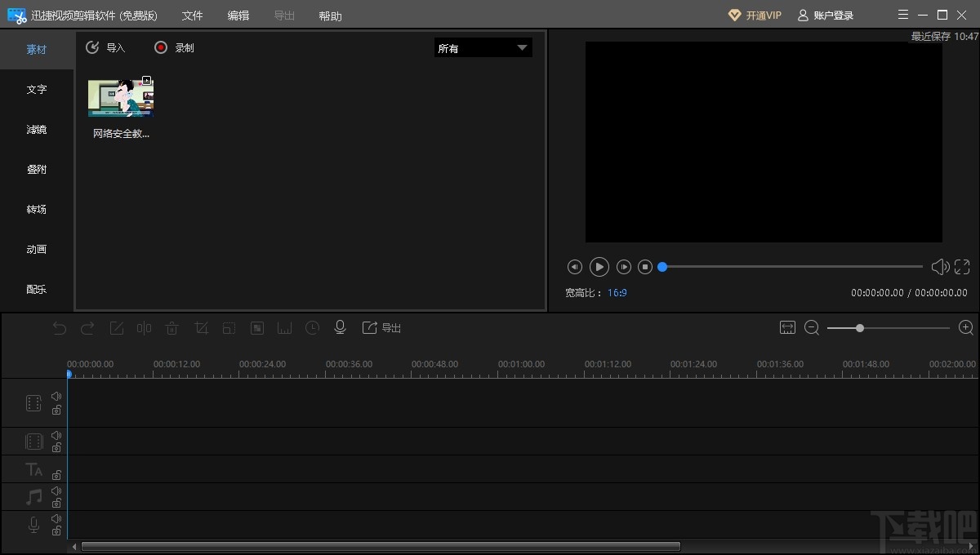This screenshot has width=980, height=555.
Task: Click the voice-over microphone icon in toolbar
Action: click(341, 327)
